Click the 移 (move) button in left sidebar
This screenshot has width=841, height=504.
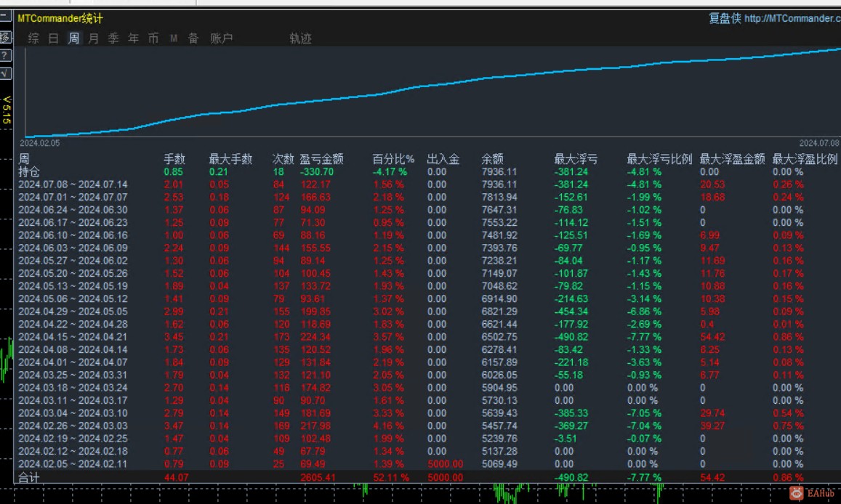5,37
